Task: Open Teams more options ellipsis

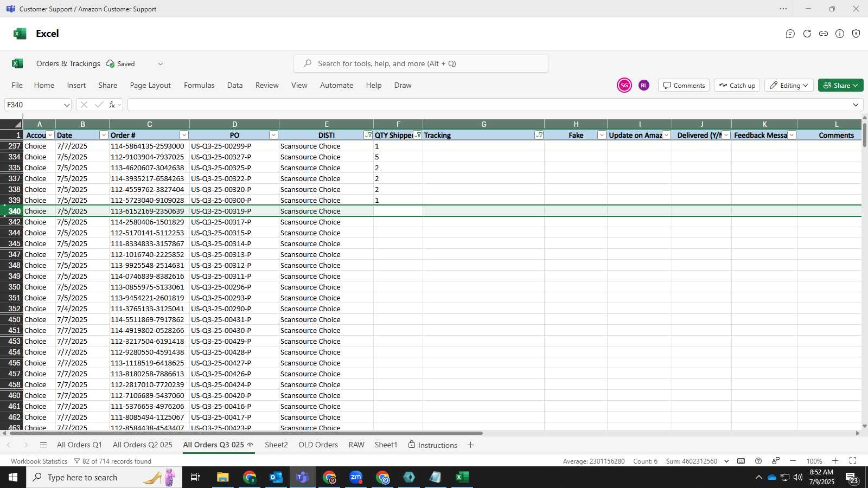Action: click(783, 9)
